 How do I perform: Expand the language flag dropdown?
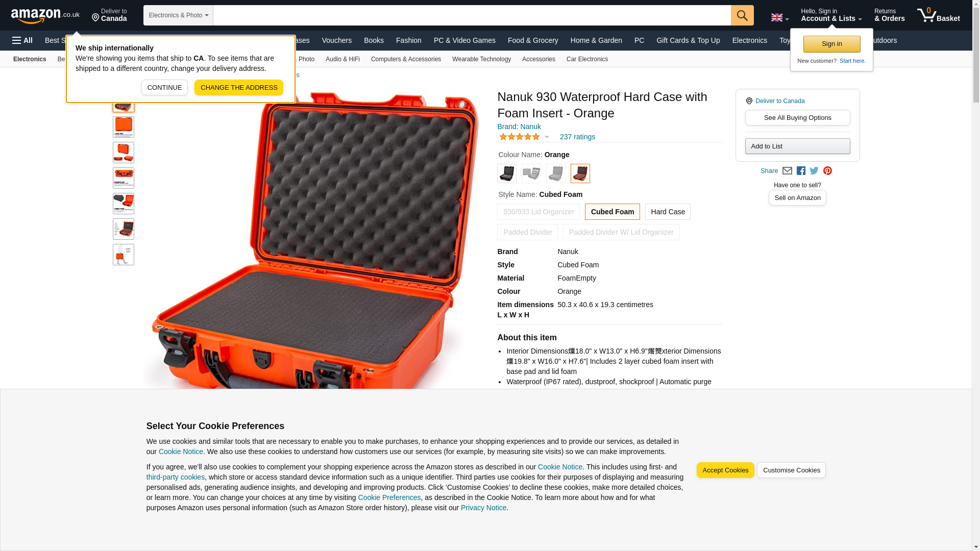coord(780,17)
